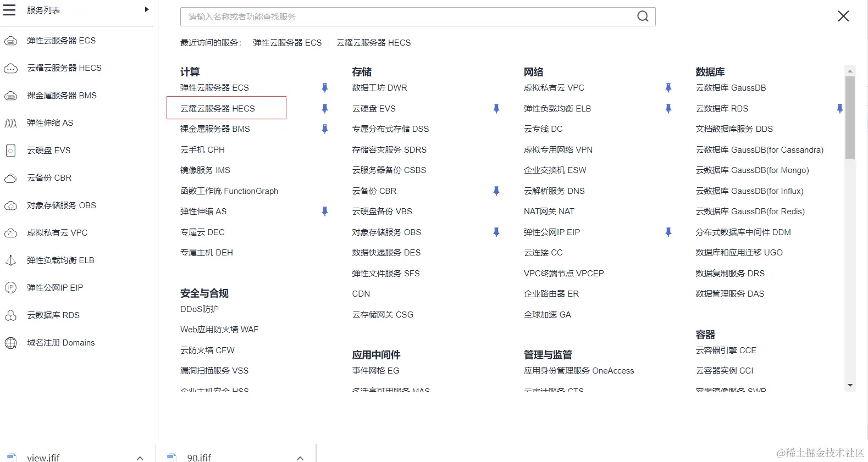This screenshot has width=868, height=462.
Task: Select 弹性伸缩 AS in left sidebar
Action: click(x=50, y=123)
